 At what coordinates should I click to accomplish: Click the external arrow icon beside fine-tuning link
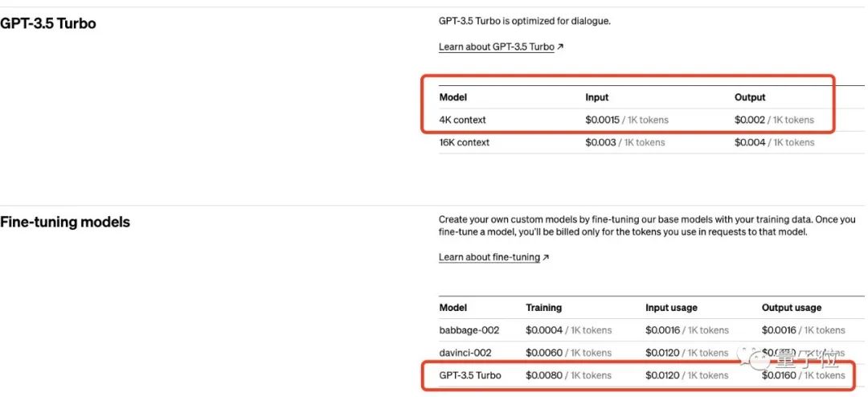(x=546, y=257)
